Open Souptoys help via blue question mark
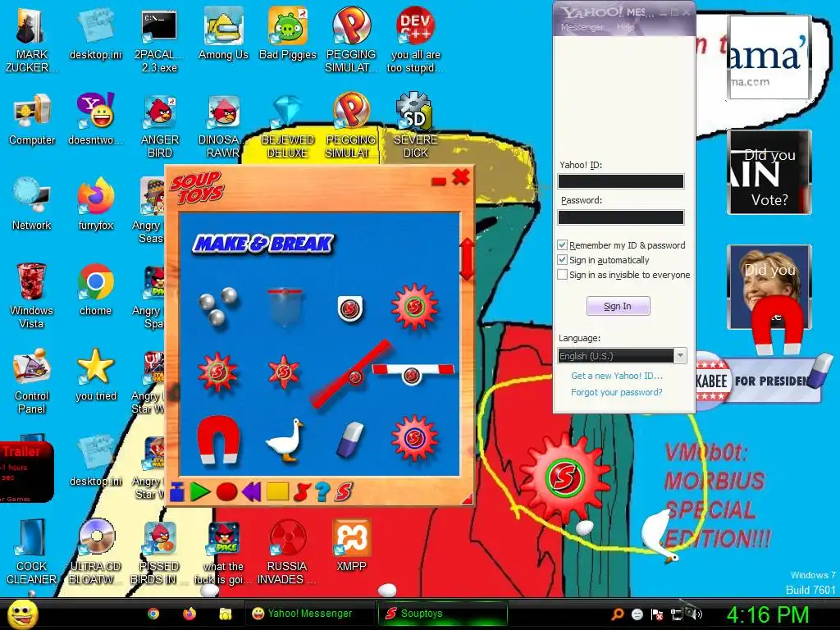Screen dimensions: 840x630 322,491
